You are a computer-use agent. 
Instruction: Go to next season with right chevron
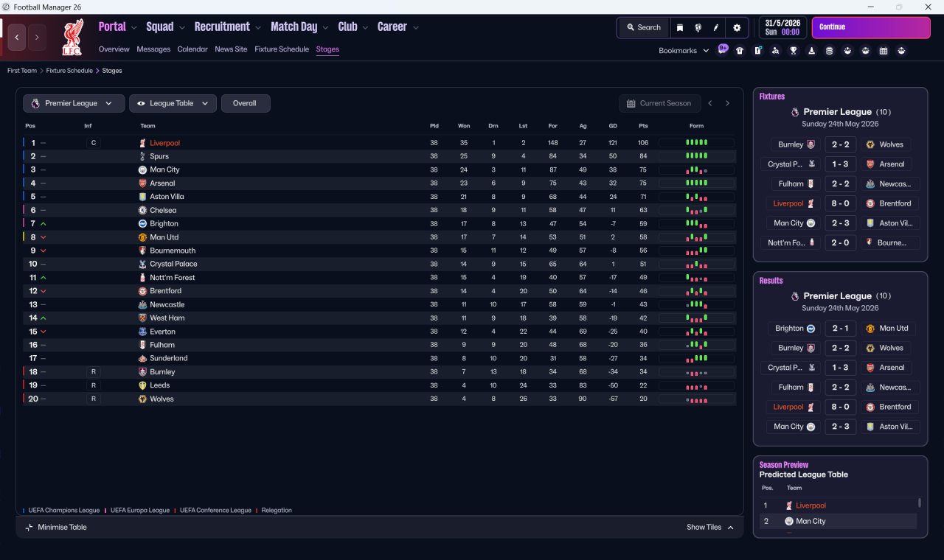[727, 103]
